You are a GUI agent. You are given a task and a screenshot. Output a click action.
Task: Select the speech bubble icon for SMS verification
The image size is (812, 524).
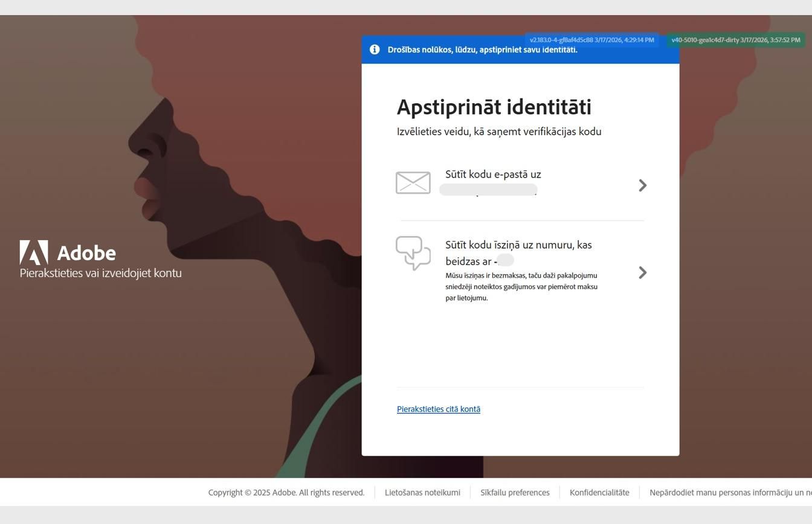413,252
